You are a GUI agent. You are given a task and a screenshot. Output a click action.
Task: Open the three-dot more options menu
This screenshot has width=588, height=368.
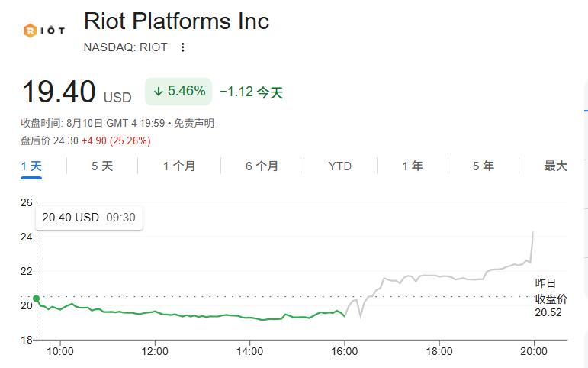182,47
